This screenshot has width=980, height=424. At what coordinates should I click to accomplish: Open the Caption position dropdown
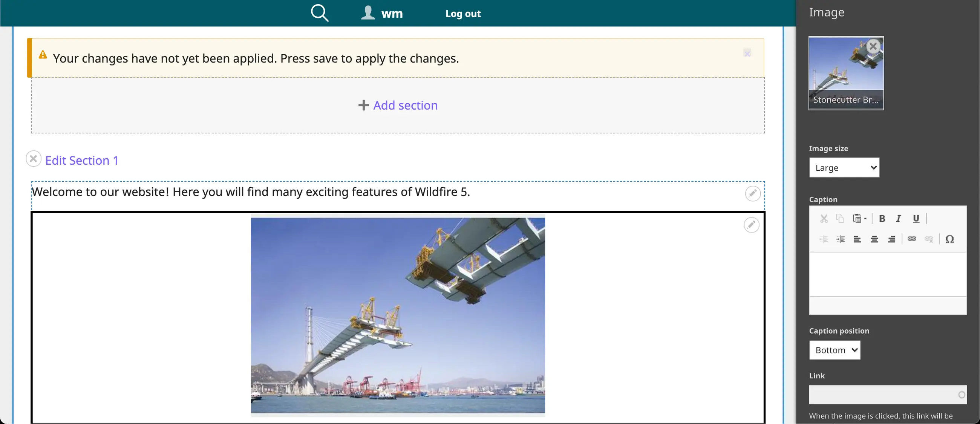835,350
